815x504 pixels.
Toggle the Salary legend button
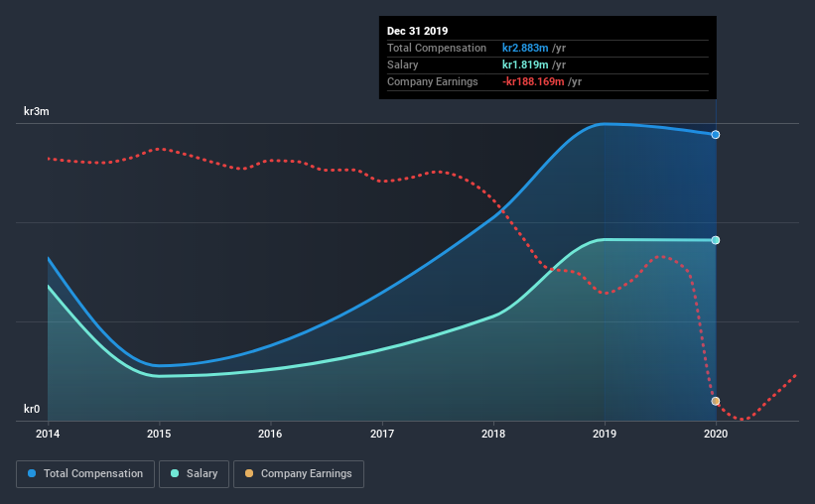[194, 474]
